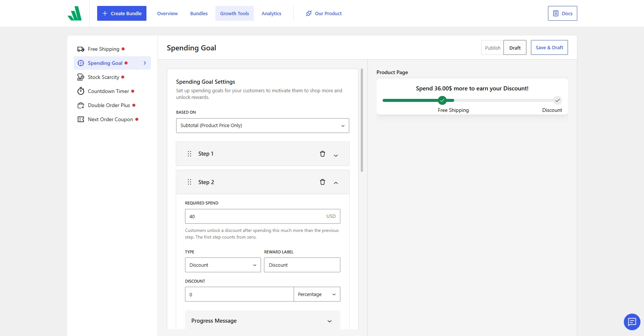Click the Double Order Plus icon

tap(80, 105)
